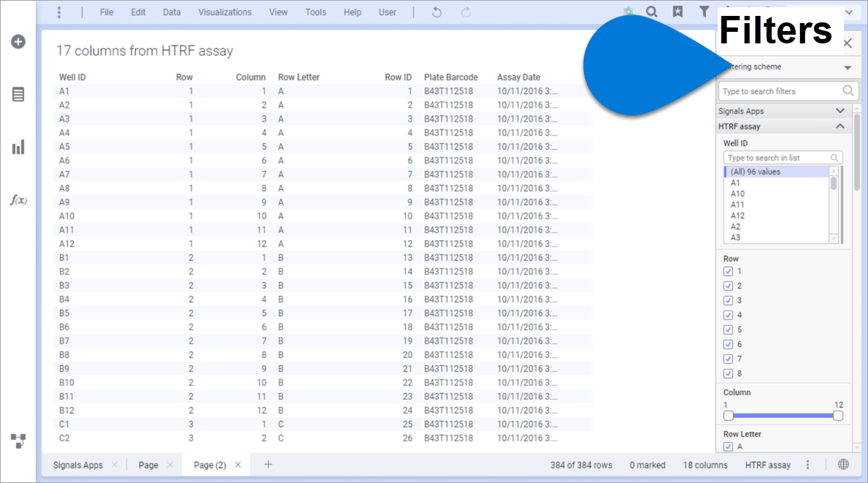Screen dimensions: 868x483
Task: Click the funnel Filters icon in toolbar
Action: (703, 12)
